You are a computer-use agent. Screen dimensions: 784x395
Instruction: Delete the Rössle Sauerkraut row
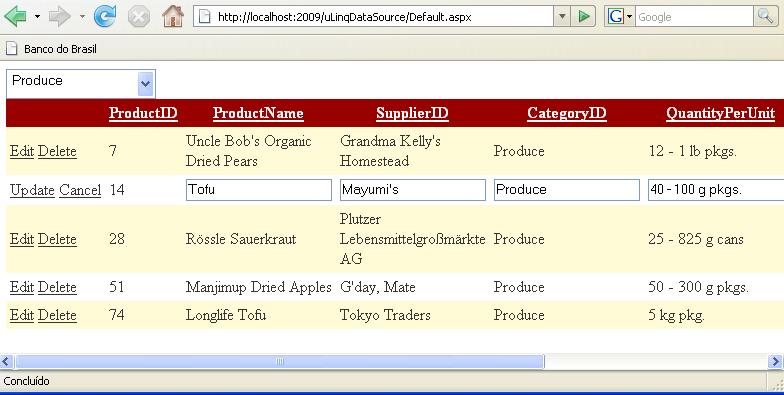[57, 239]
